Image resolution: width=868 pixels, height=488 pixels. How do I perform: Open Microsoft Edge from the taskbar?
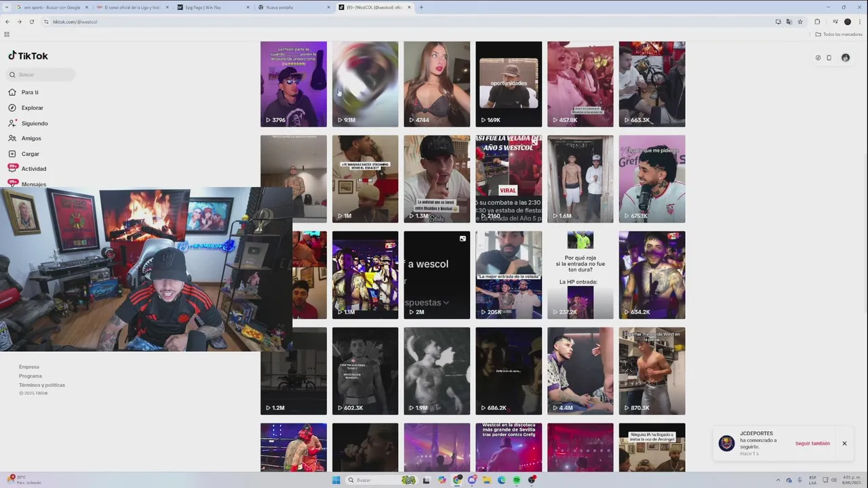click(502, 480)
